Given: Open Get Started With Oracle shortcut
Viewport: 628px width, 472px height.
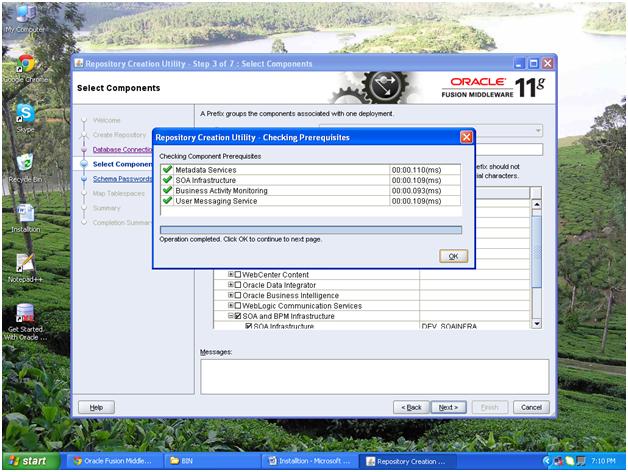Looking at the screenshot, I should (25, 321).
